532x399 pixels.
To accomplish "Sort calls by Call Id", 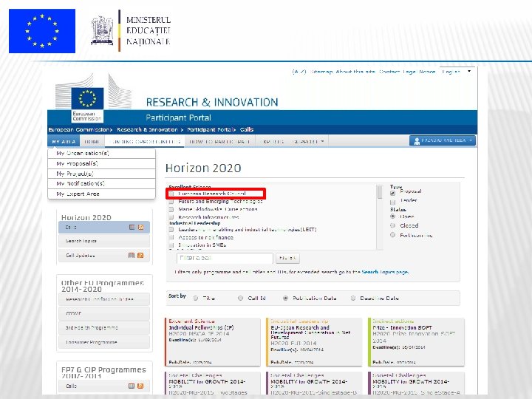I will pyautogui.click(x=241, y=299).
